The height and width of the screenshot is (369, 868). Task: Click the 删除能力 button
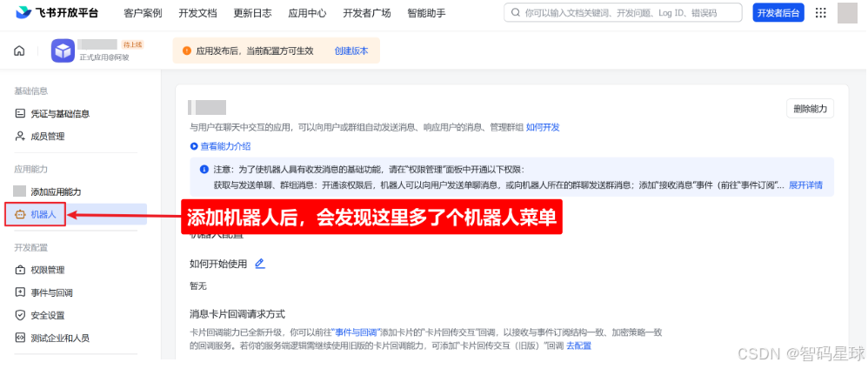pyautogui.click(x=810, y=109)
